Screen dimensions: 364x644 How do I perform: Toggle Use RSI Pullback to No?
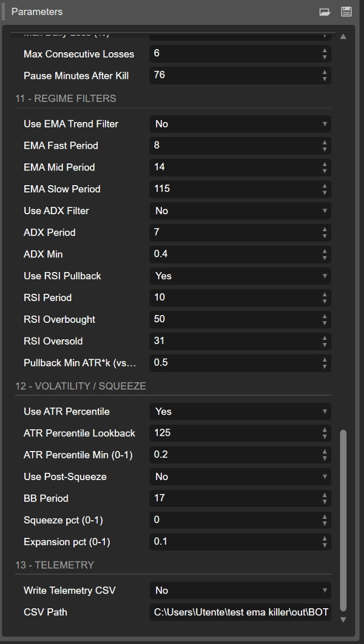coord(240,276)
